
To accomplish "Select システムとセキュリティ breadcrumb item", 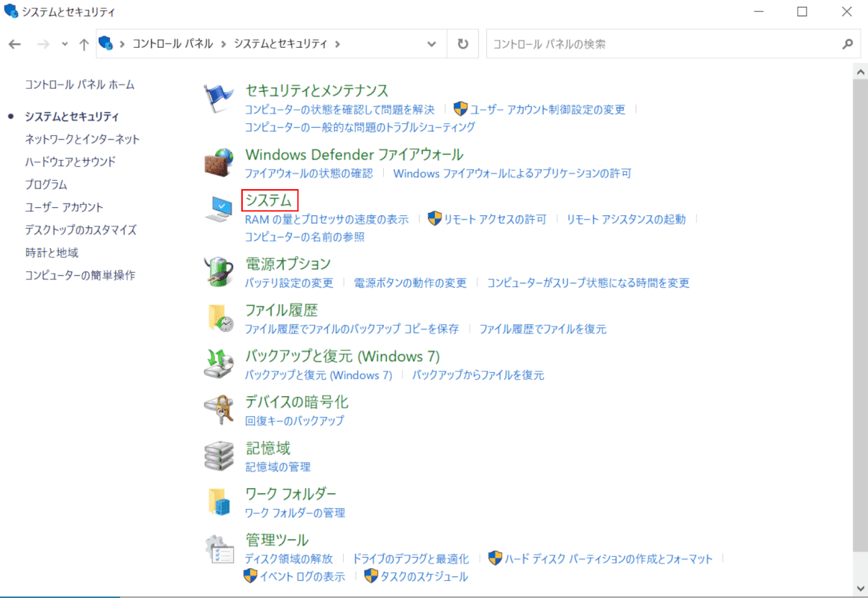I will tap(281, 44).
